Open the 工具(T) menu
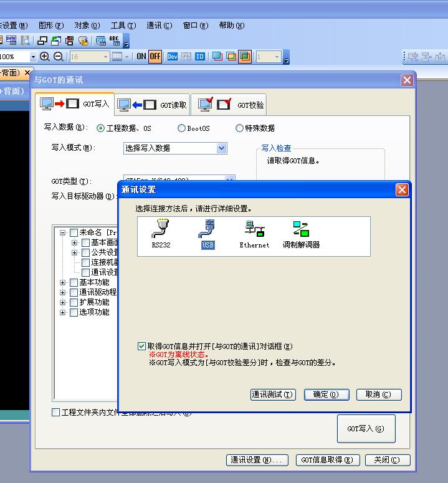 pos(123,26)
